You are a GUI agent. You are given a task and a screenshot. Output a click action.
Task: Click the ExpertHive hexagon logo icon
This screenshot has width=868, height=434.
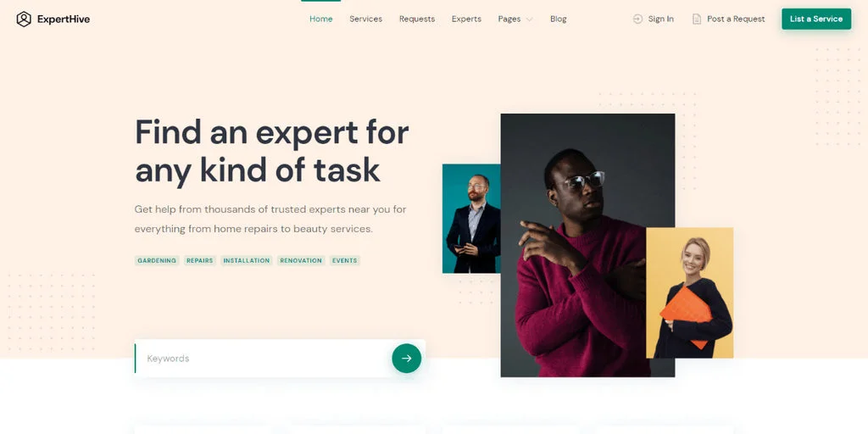pos(24,19)
